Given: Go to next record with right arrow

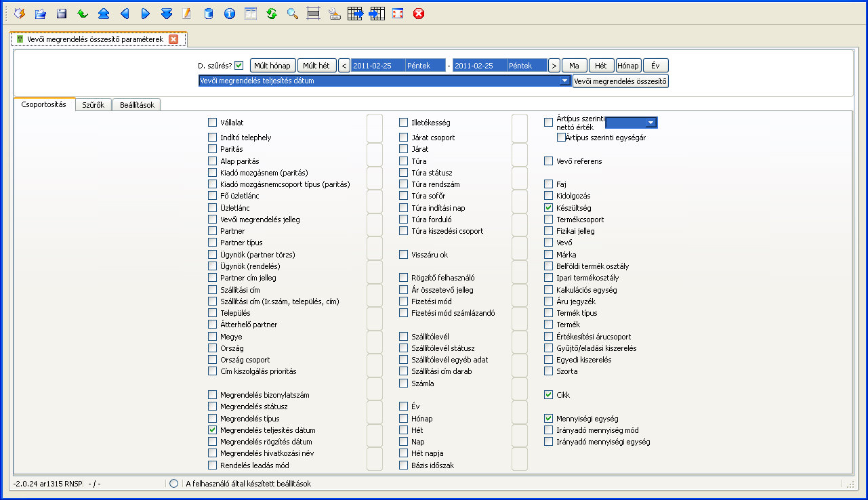Looking at the screenshot, I should (146, 13).
